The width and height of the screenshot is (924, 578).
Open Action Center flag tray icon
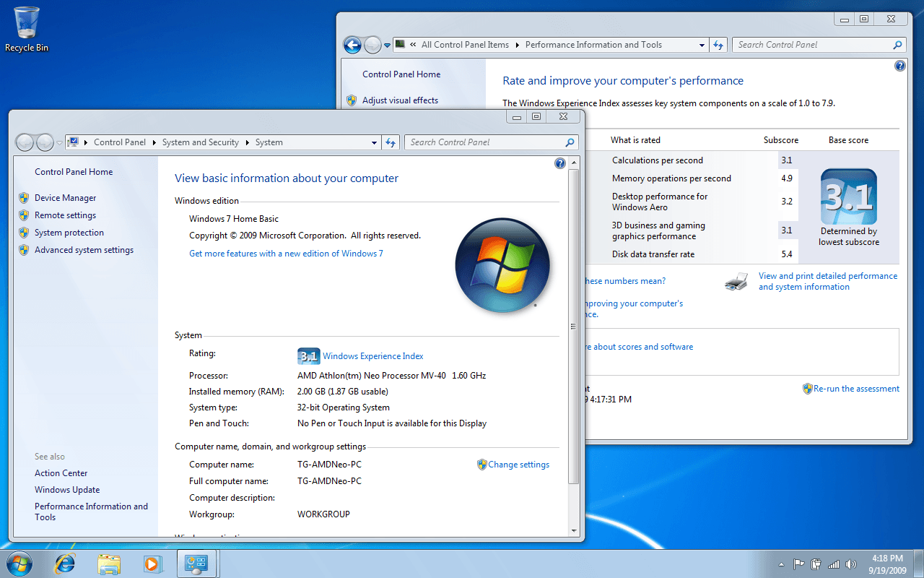(x=799, y=564)
